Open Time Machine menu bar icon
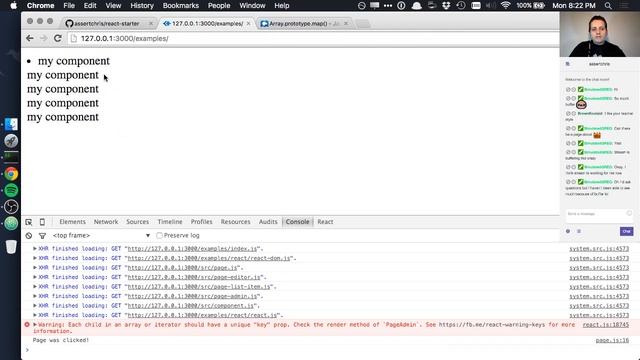640x360 pixels. (461, 6)
